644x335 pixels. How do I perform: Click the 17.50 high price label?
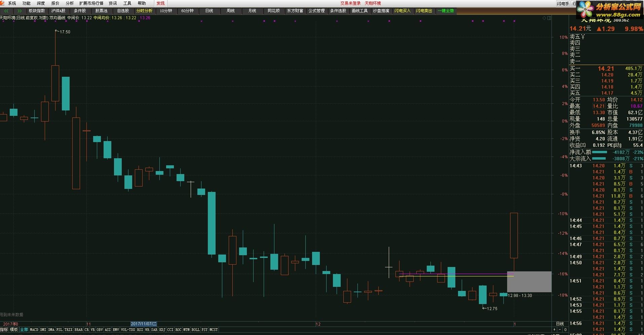(65, 32)
